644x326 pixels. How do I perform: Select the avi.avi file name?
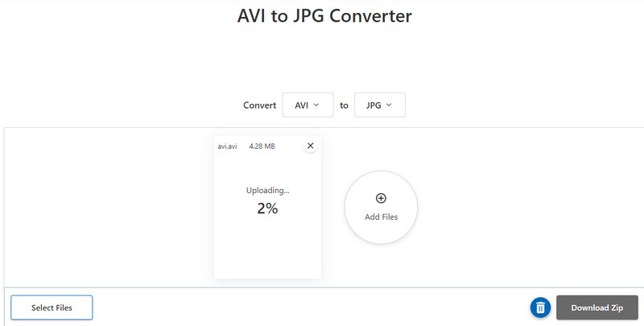pyautogui.click(x=227, y=146)
